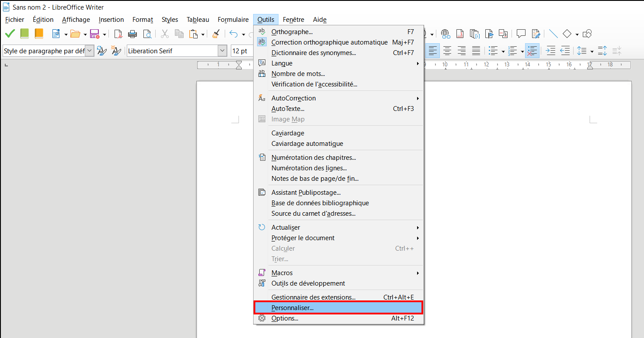Paste using the clipboard icon
Image resolution: width=644 pixels, height=338 pixels.
coord(194,34)
